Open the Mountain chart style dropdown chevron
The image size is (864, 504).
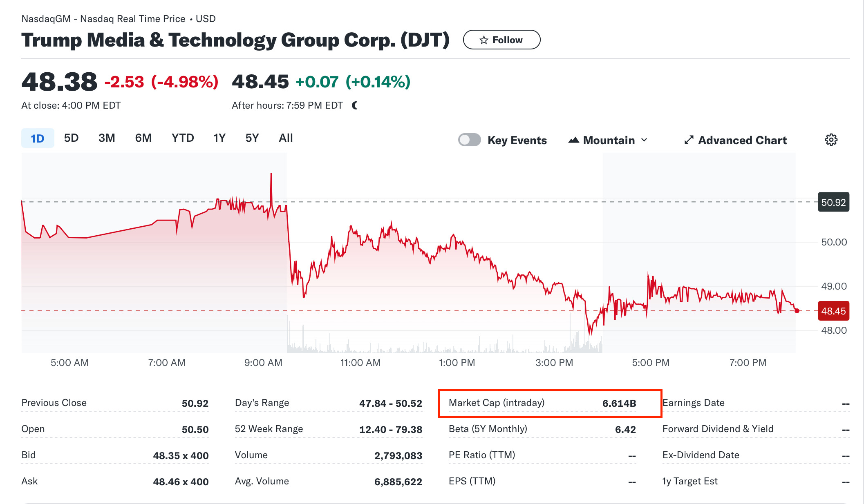click(x=645, y=140)
